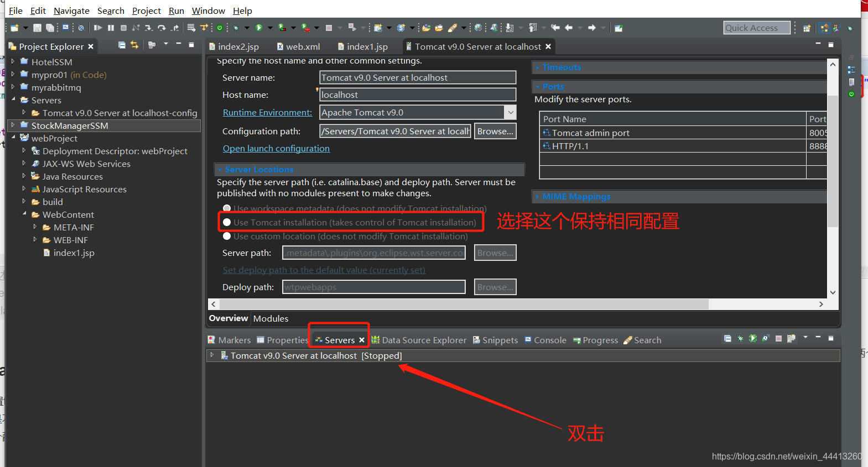Viewport: 868px width, 467px height.
Task: Select Use workspace metadata radio option
Action: coord(227,209)
